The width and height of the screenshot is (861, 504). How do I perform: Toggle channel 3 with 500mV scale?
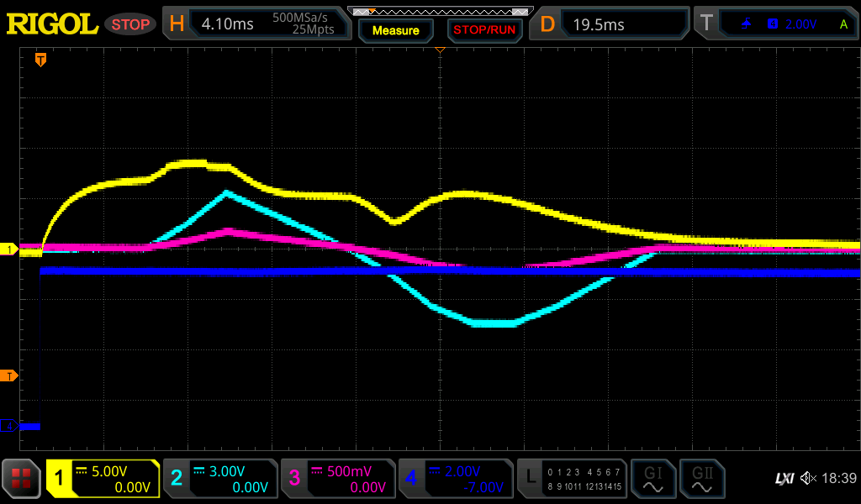[338, 479]
